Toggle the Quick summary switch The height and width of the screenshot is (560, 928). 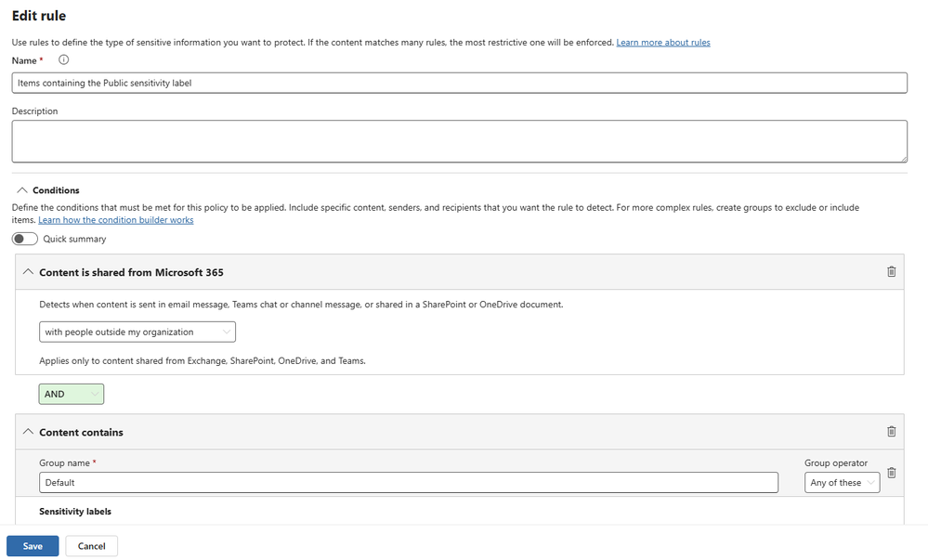25,239
